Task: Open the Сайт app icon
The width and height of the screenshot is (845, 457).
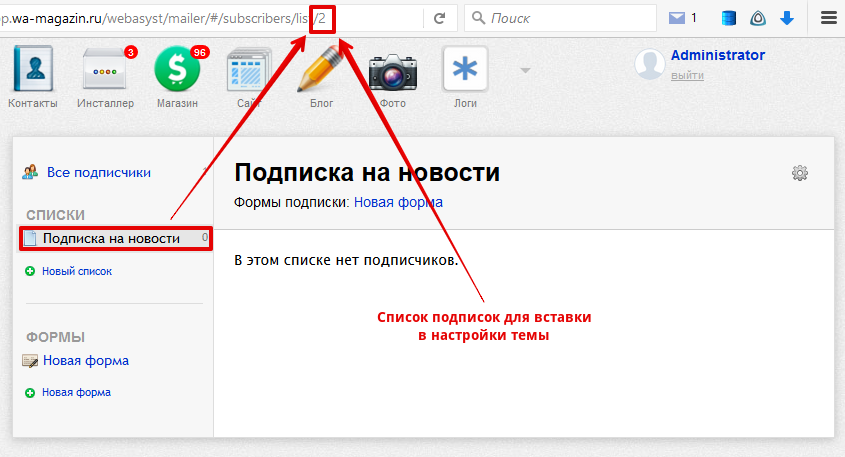Action: click(249, 69)
